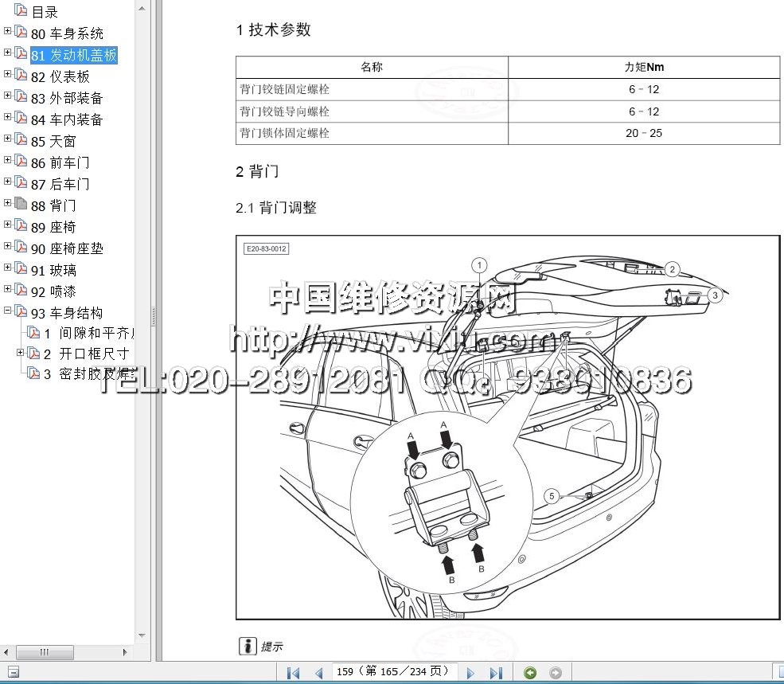The width and height of the screenshot is (784, 684).
Task: Go to the previous page
Action: click(x=318, y=673)
